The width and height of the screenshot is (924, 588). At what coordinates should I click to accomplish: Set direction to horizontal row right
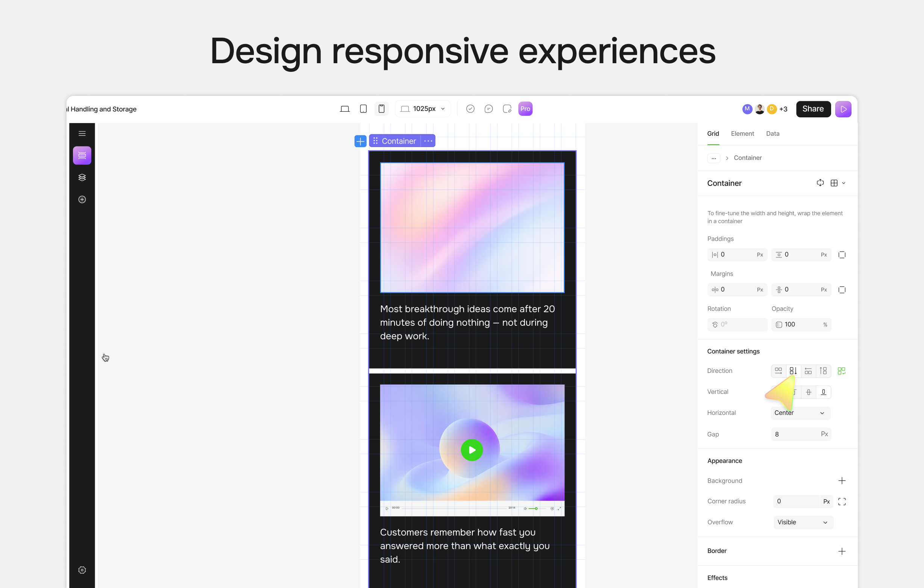(778, 371)
